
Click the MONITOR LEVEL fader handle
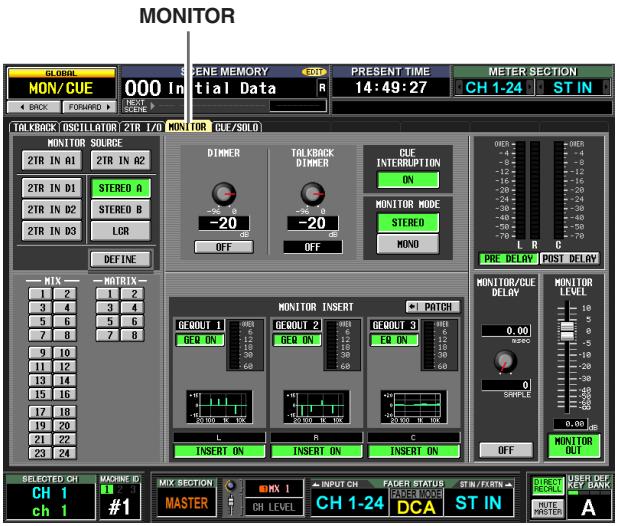(567, 331)
